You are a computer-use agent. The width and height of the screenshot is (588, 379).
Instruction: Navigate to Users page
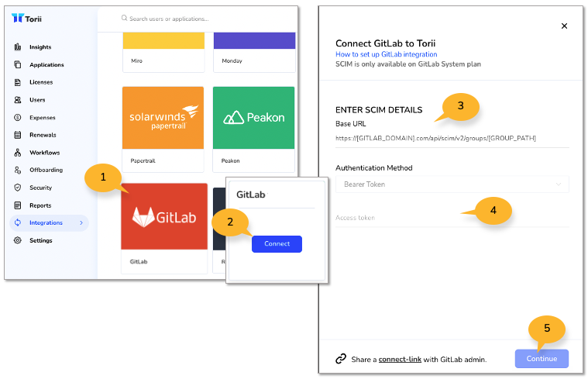(x=37, y=100)
